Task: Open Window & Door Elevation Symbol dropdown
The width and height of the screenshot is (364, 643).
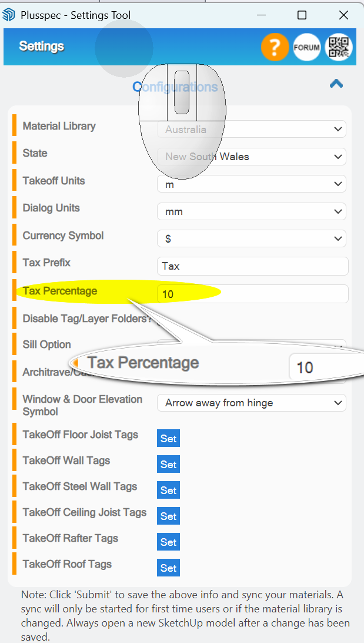Action: click(252, 403)
